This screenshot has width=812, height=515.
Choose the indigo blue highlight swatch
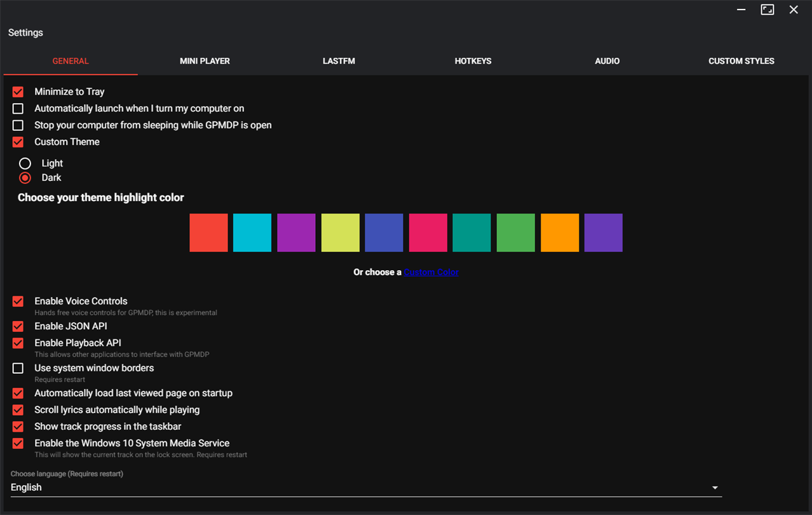pyautogui.click(x=384, y=233)
